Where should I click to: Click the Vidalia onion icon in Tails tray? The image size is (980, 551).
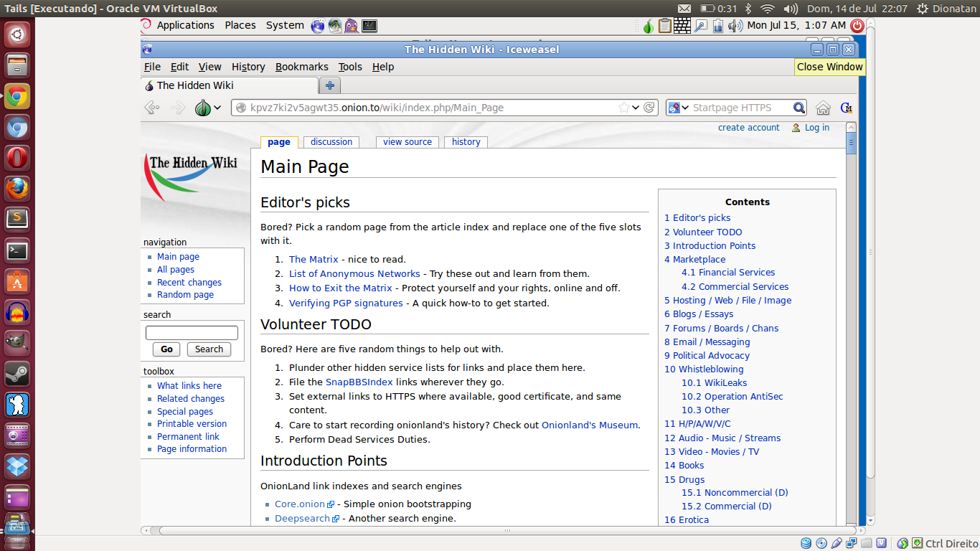coord(648,27)
